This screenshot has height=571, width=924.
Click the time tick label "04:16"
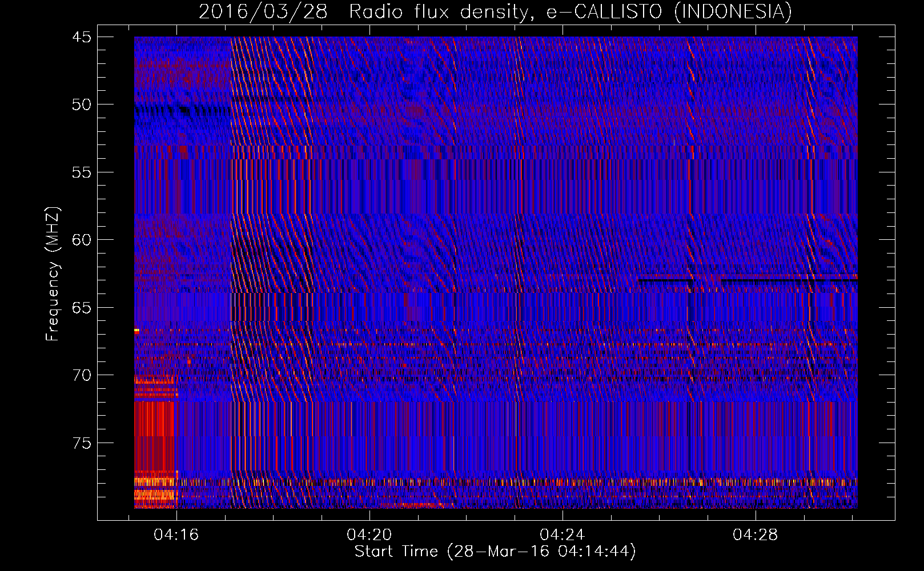click(176, 534)
